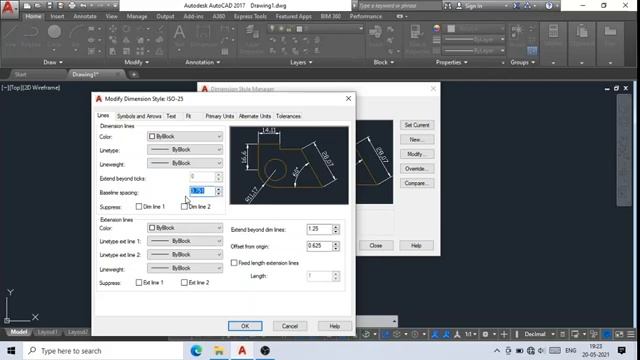This screenshot has height=360, width=640.
Task: Open Linetype ext line 2 dropdown
Action: (x=185, y=254)
